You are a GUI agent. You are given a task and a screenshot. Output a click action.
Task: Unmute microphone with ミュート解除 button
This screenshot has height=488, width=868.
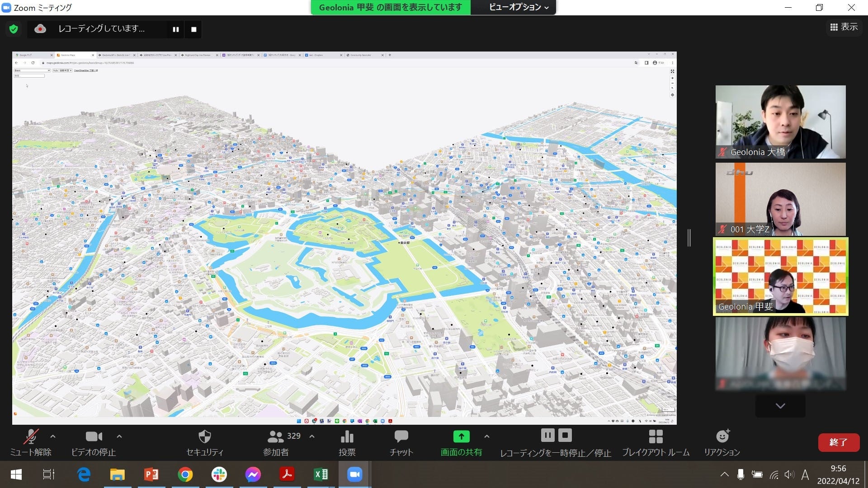pyautogui.click(x=31, y=442)
